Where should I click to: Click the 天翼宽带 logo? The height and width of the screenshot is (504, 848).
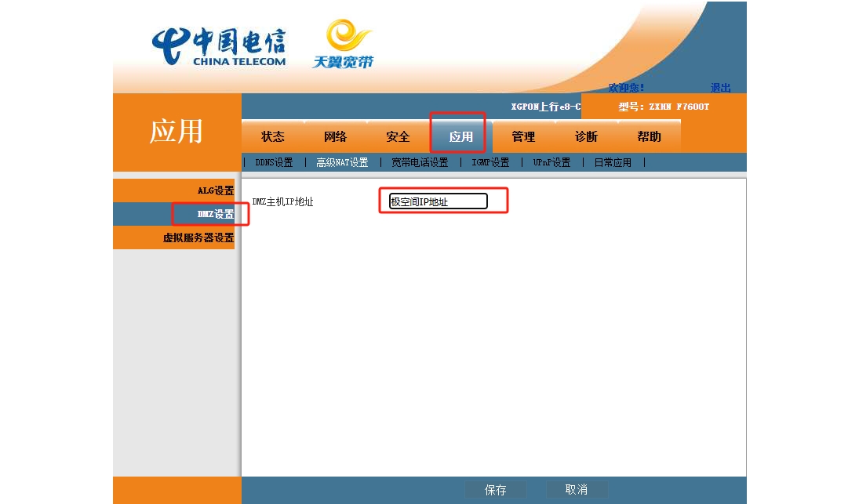tap(344, 45)
